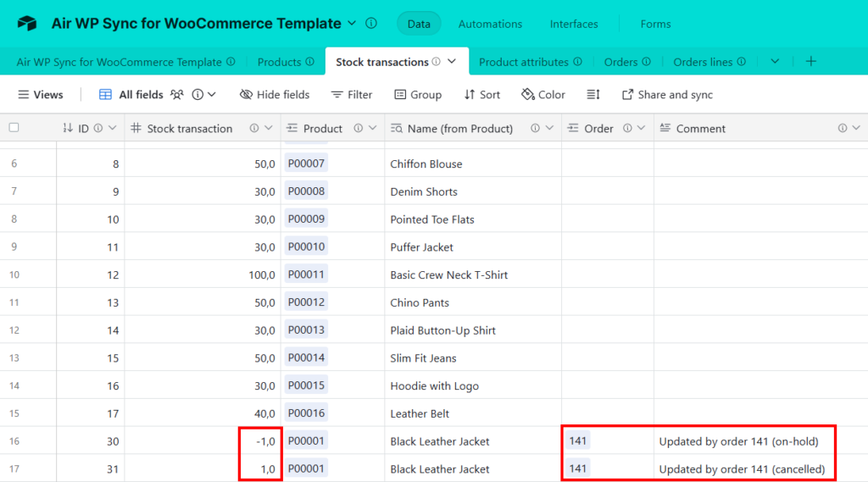Open the Group menu
The height and width of the screenshot is (482, 868).
click(418, 95)
